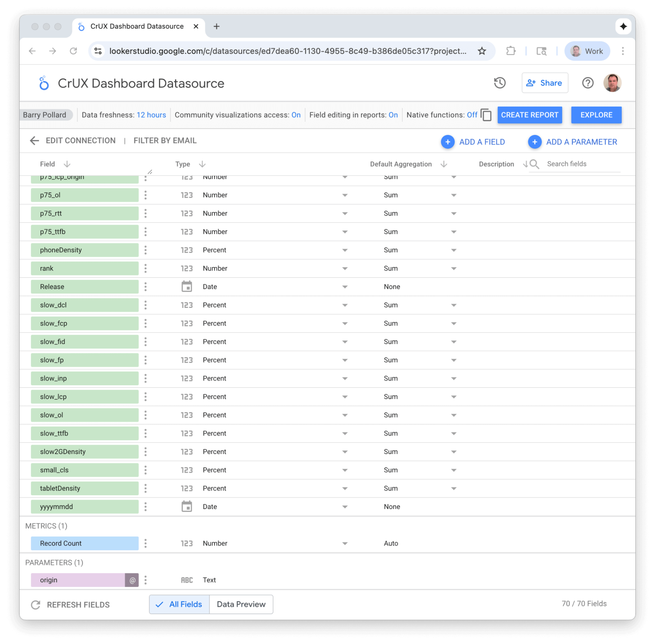Open the aggregation dropdown for slow_lcp

tap(453, 397)
